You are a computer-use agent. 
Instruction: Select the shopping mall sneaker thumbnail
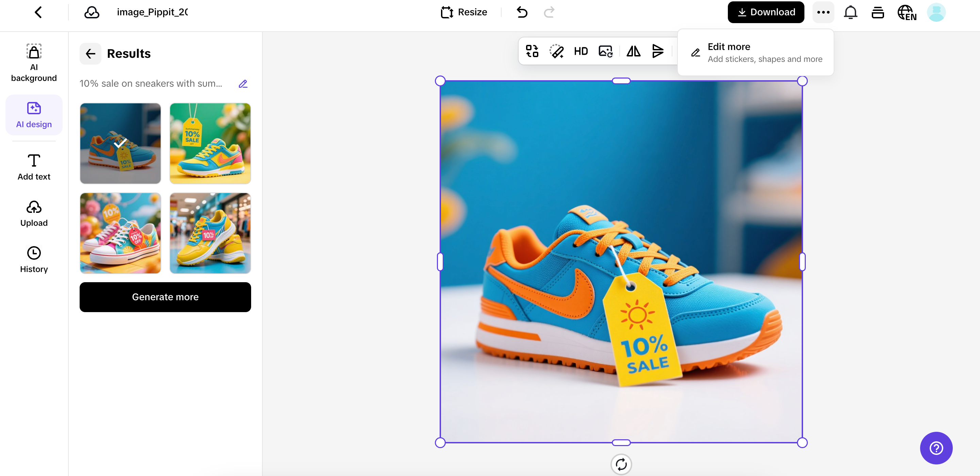210,233
